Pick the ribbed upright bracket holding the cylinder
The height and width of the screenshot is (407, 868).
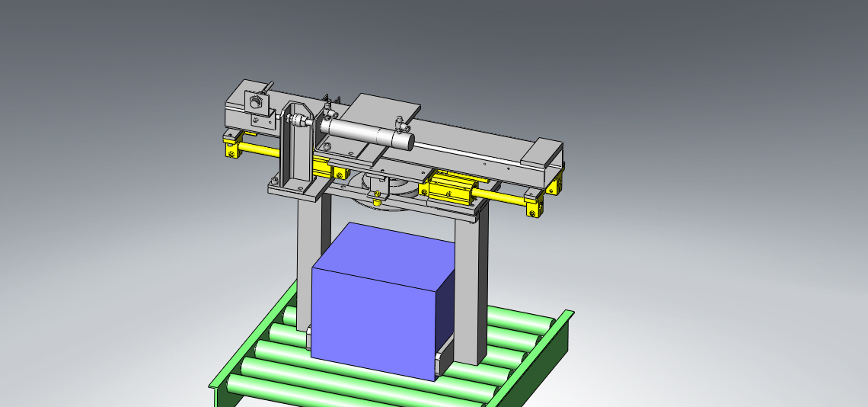pyautogui.click(x=297, y=144)
